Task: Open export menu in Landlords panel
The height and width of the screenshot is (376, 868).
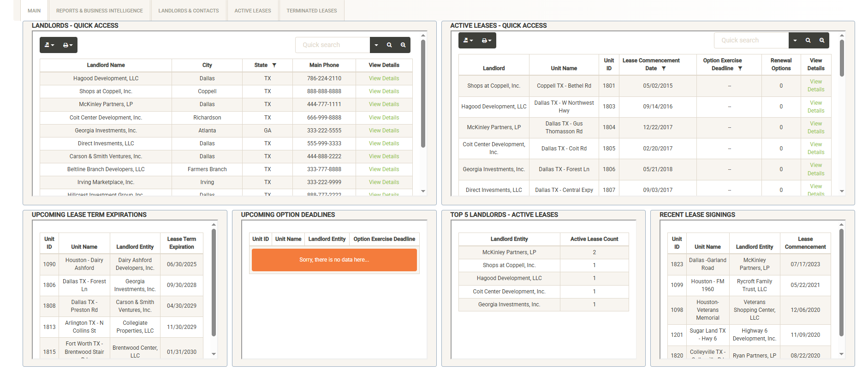Action: click(x=49, y=45)
